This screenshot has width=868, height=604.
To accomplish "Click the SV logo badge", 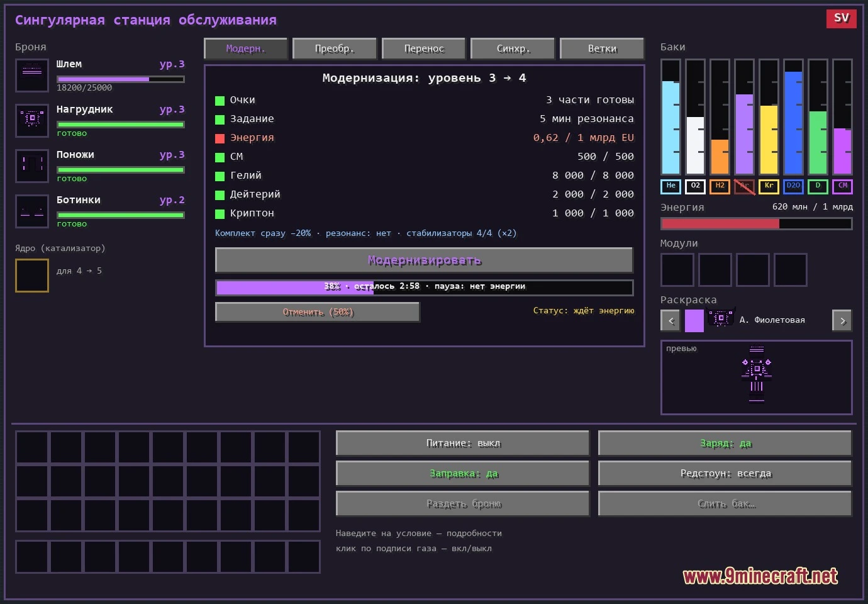I will pyautogui.click(x=842, y=18).
